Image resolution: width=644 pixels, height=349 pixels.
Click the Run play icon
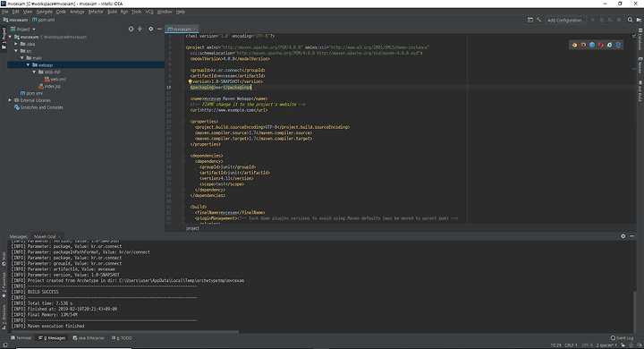coord(593,20)
